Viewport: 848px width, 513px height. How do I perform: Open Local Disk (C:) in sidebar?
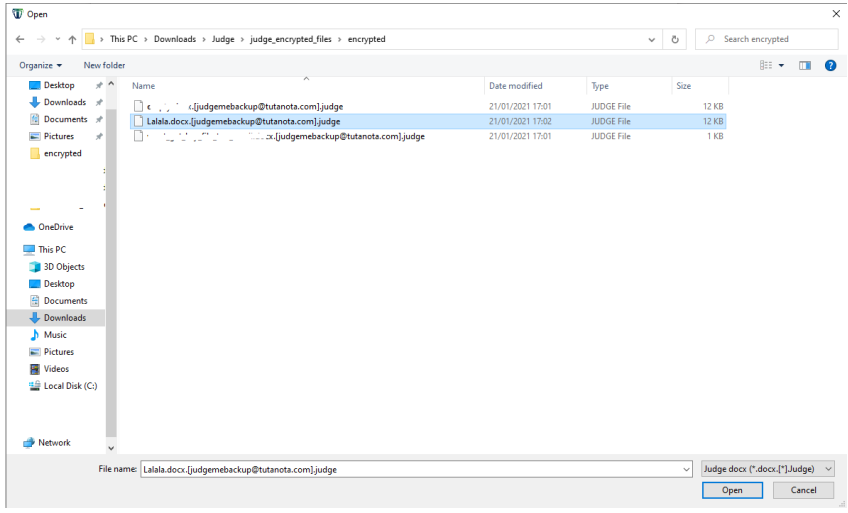click(x=69, y=386)
